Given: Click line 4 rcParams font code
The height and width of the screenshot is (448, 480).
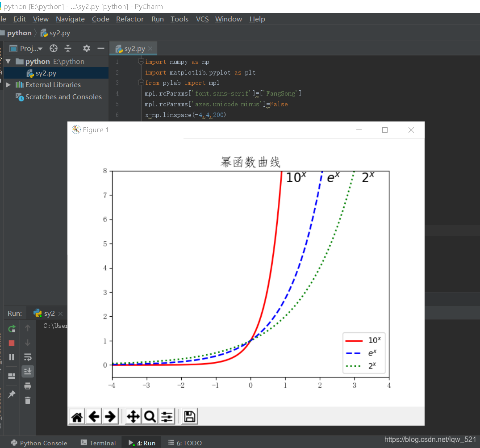Looking at the screenshot, I should point(223,93).
